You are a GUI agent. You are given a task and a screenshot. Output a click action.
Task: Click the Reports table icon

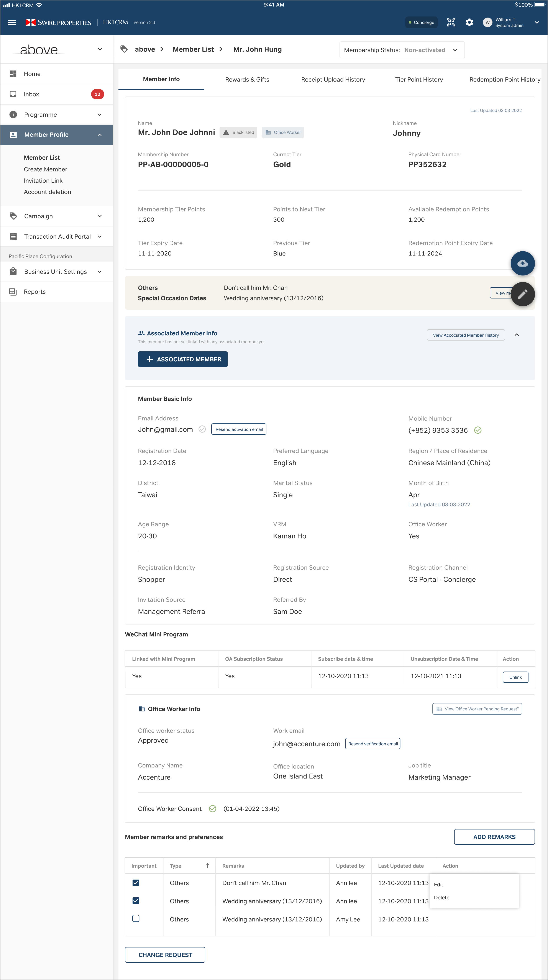coord(13,292)
